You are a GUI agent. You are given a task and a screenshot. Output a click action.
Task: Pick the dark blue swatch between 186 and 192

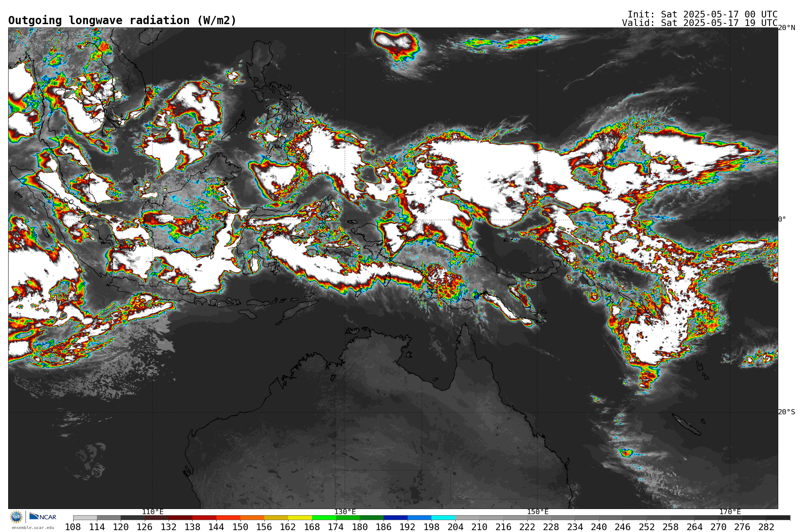pos(395,518)
